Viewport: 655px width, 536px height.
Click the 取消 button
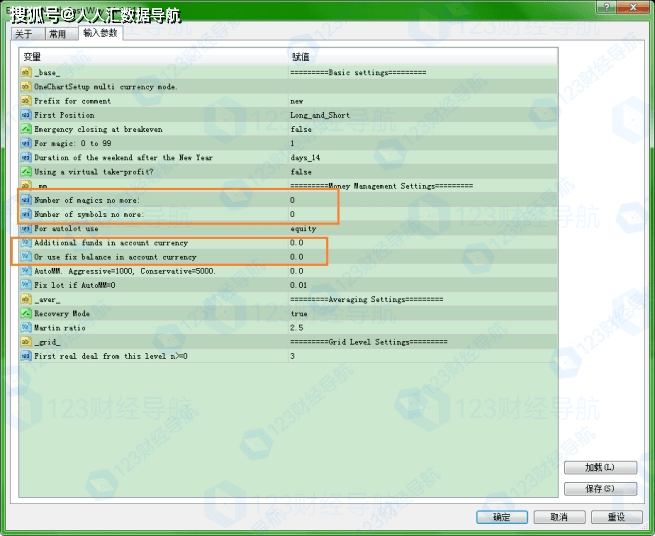(559, 517)
